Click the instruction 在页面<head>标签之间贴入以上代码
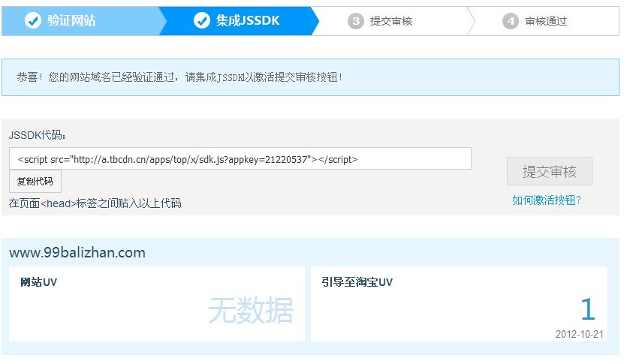This screenshot has height=364, width=627. tap(95, 203)
